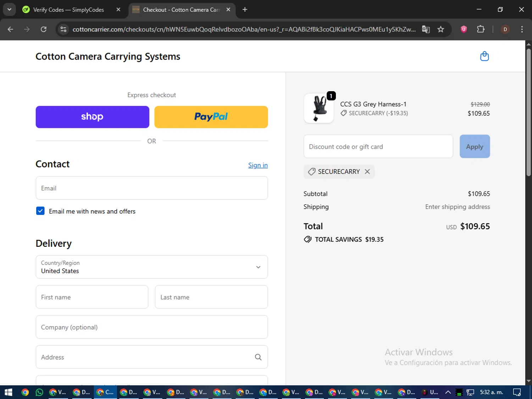Pay with the PayPal express button
Image resolution: width=532 pixels, height=399 pixels.
(211, 117)
